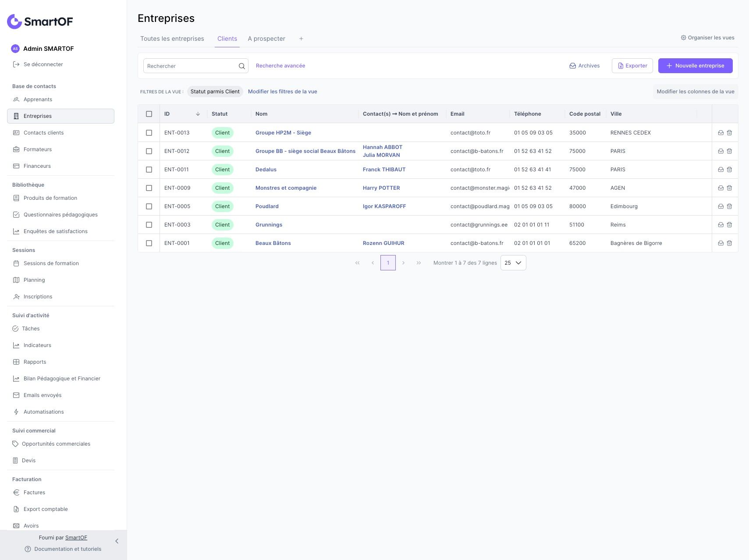
Task: Switch to Toutes les entreprises tab
Action: point(172,39)
